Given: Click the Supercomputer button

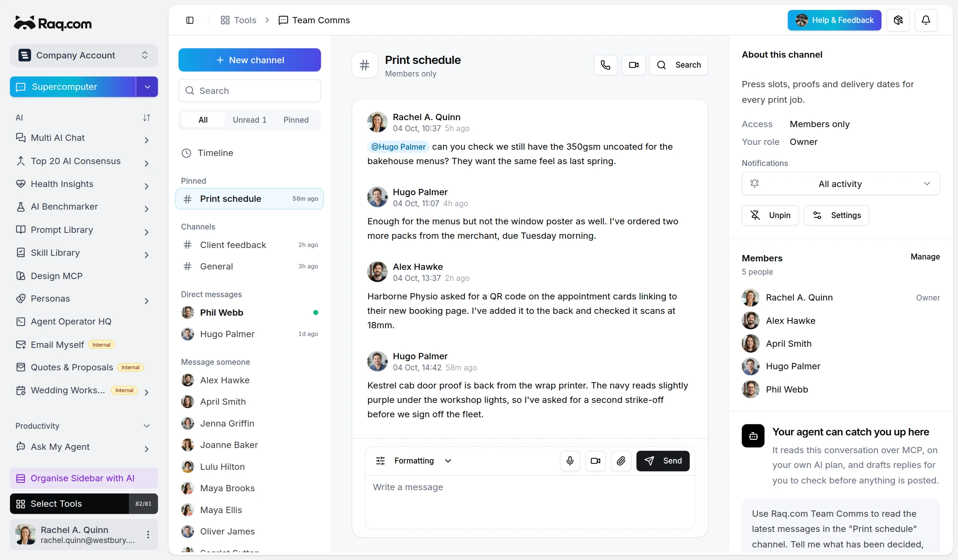Looking at the screenshot, I should (x=73, y=87).
